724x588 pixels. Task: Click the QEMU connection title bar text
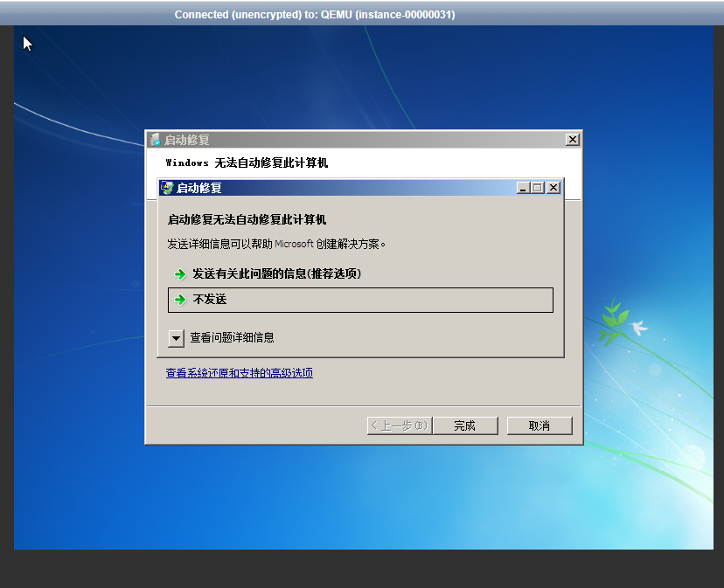315,15
